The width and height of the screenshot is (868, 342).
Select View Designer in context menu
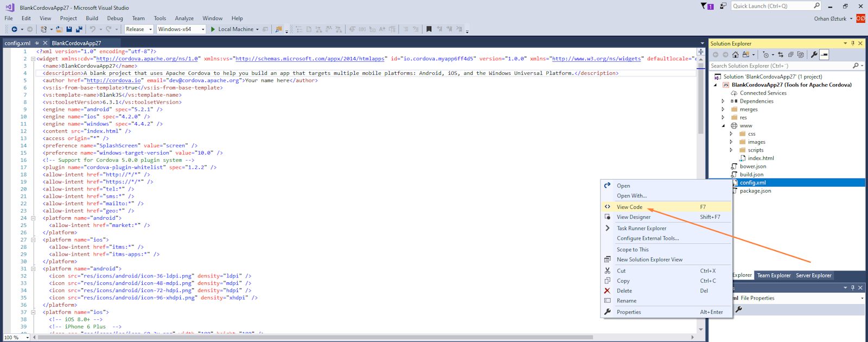tap(666, 217)
